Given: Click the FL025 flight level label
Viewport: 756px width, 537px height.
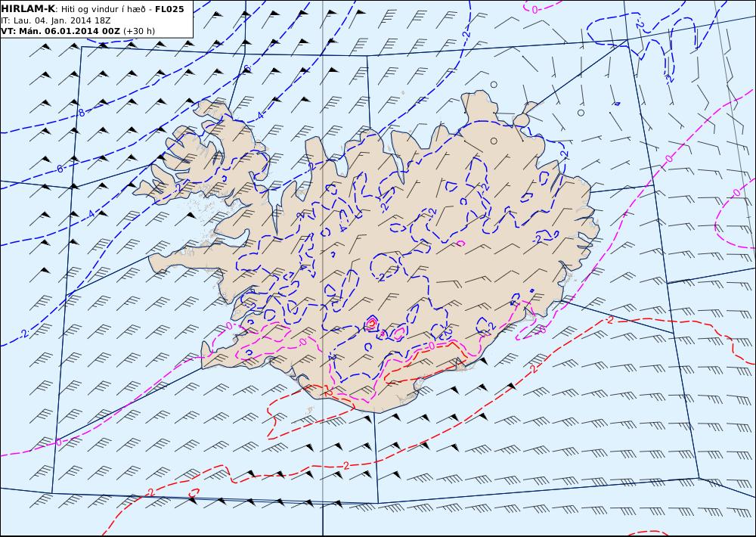Looking at the screenshot, I should (x=169, y=9).
